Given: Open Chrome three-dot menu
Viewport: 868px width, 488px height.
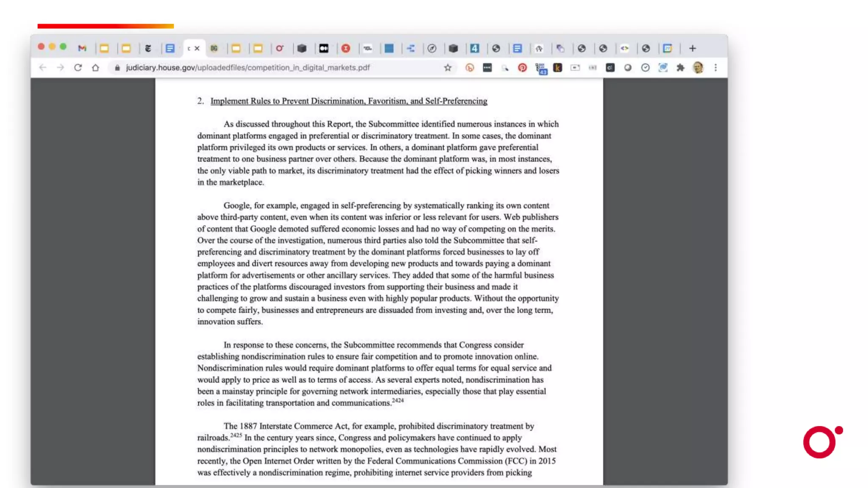Looking at the screenshot, I should click(715, 68).
